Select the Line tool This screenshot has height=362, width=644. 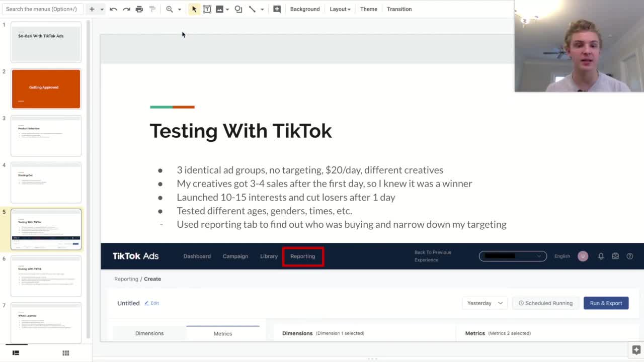pos(252,9)
